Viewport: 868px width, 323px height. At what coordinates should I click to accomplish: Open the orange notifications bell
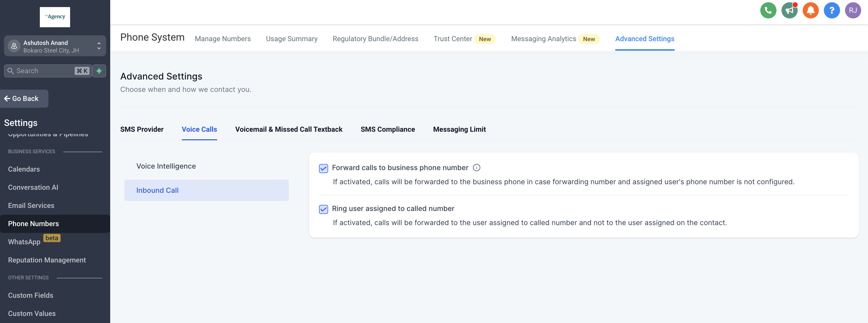811,10
